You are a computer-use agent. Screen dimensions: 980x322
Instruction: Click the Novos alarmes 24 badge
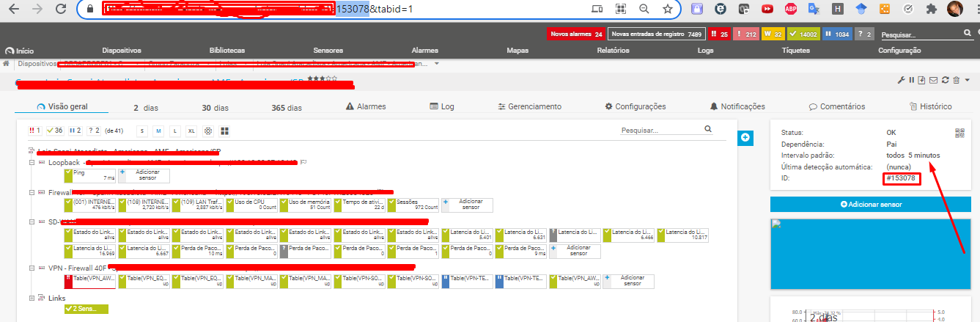click(575, 34)
